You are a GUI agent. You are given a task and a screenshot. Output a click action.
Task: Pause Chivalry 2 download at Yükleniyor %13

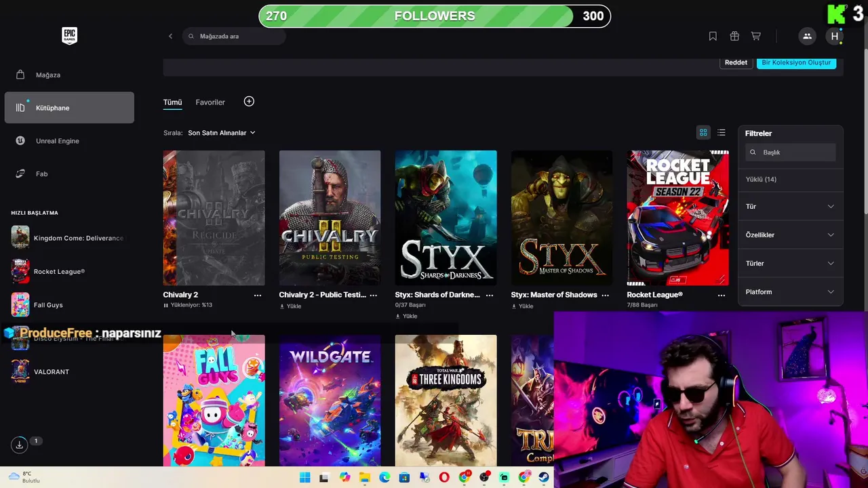click(188, 305)
